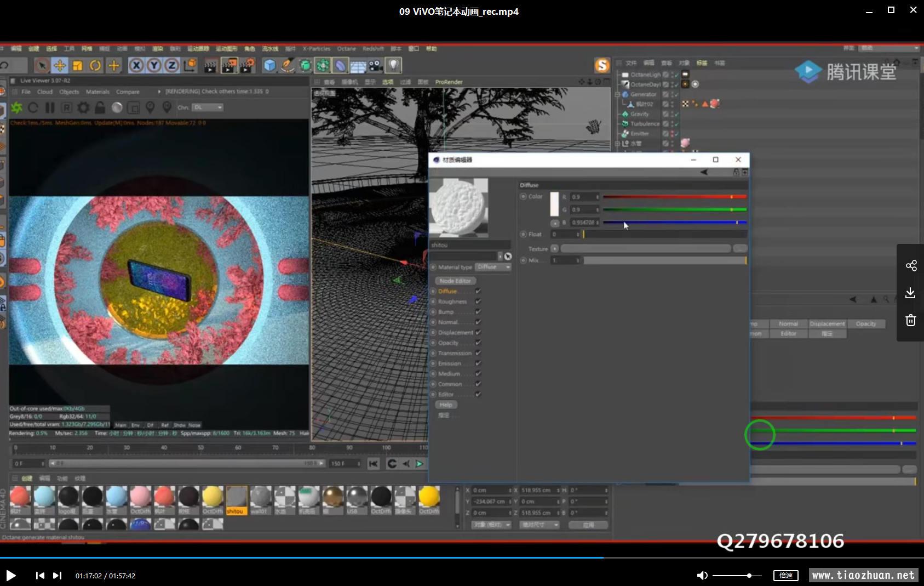924x586 pixels.
Task: Select the Move tool in toolbar
Action: click(x=60, y=66)
